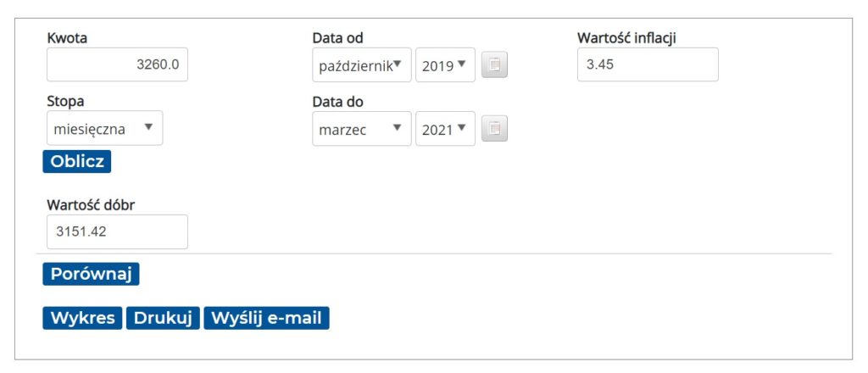The image size is (868, 373).
Task: Focus the Wartość dóbr field showing 3151.42
Action: 117,232
